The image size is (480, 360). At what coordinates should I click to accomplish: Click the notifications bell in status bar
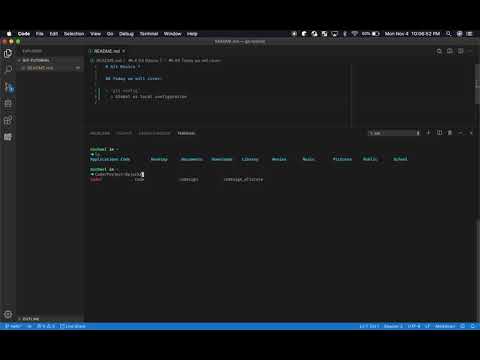473,326
